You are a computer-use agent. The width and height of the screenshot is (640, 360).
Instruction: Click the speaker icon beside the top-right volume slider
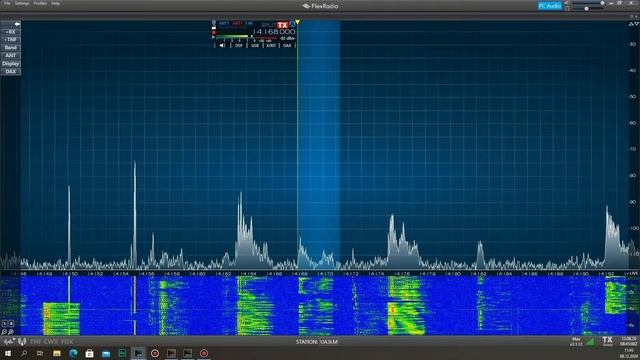click(566, 3)
